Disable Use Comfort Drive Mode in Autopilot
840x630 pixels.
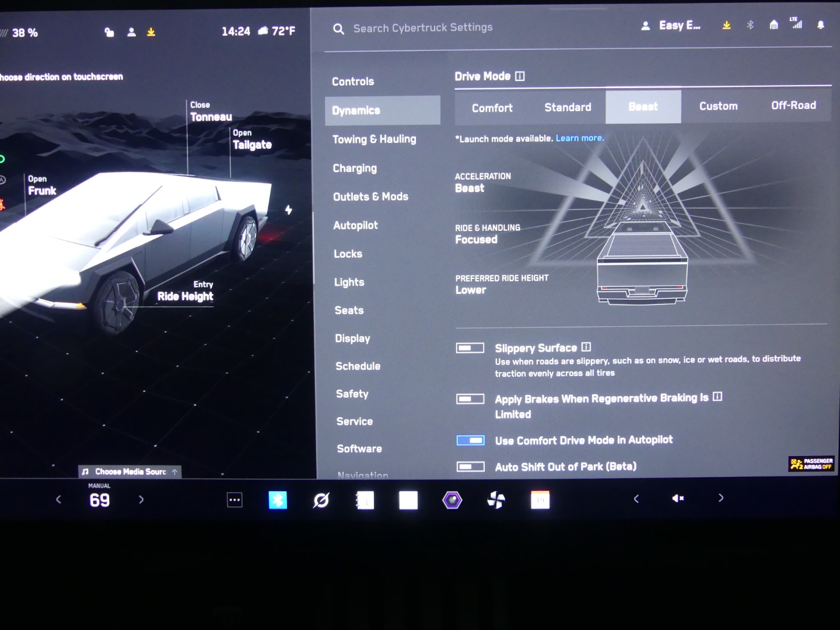click(x=470, y=440)
